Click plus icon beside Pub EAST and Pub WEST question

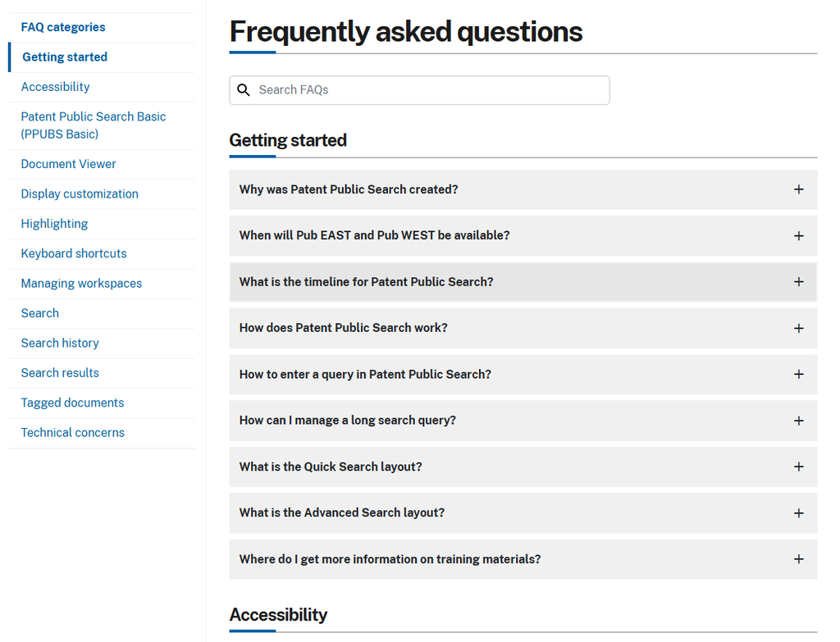(798, 236)
